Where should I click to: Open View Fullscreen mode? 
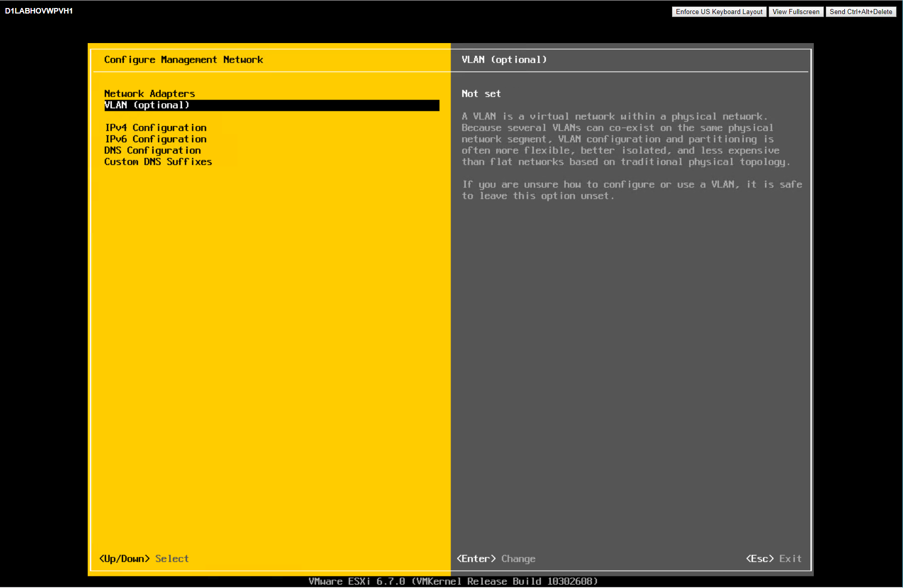click(796, 12)
